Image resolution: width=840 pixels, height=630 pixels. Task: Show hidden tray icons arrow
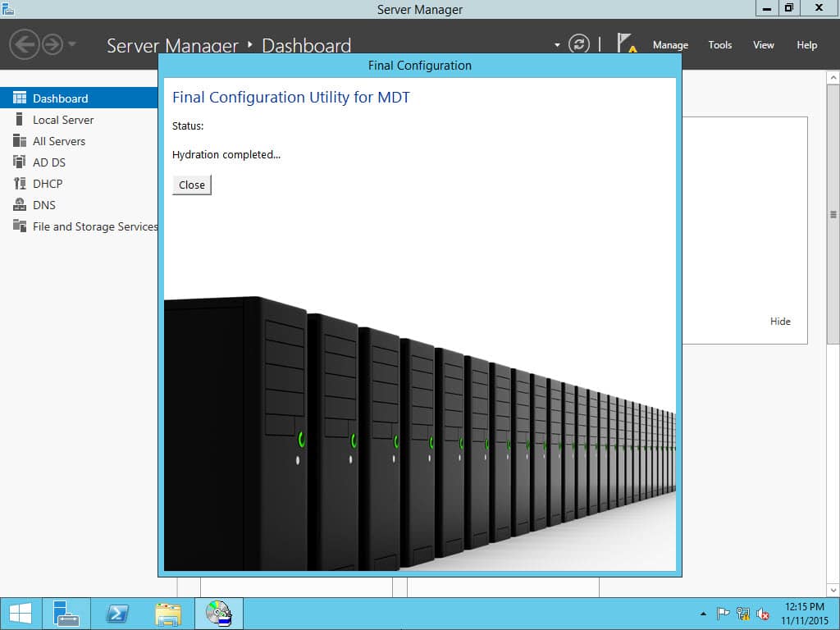703,614
